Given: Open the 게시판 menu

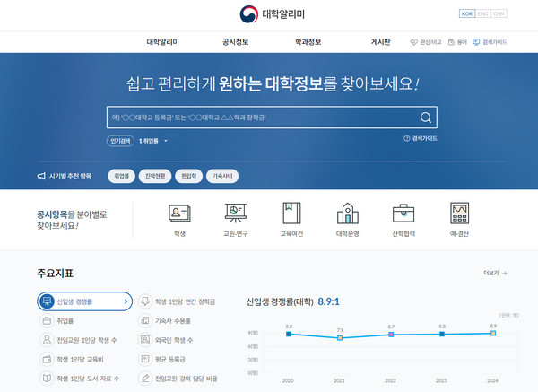Looking at the screenshot, I should click(380, 42).
